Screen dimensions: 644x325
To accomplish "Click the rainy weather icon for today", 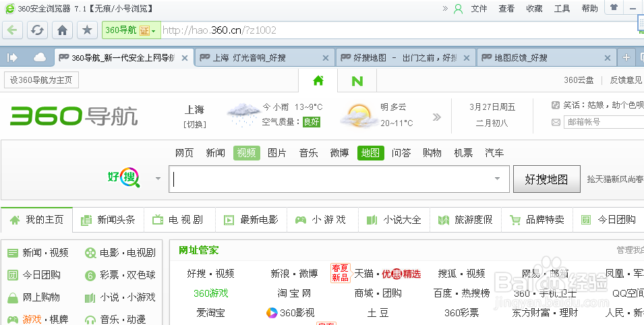I will [x=243, y=114].
